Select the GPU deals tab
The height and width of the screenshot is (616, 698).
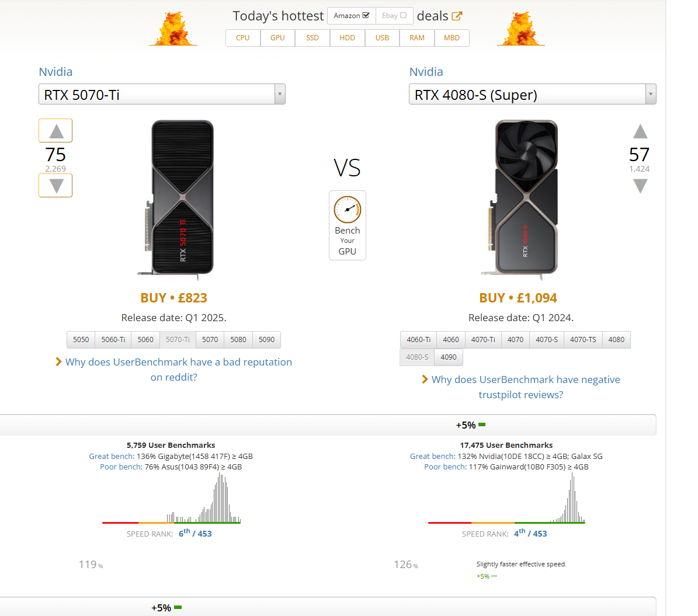(277, 38)
